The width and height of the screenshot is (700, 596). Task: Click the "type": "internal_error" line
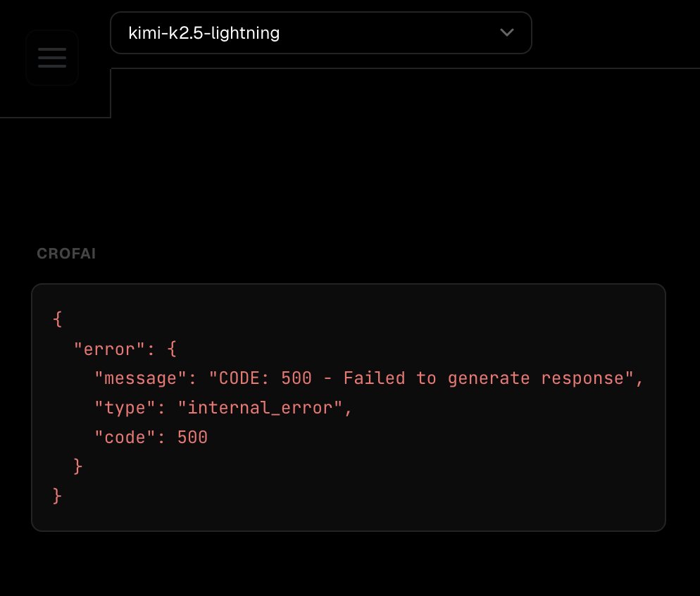click(x=223, y=408)
